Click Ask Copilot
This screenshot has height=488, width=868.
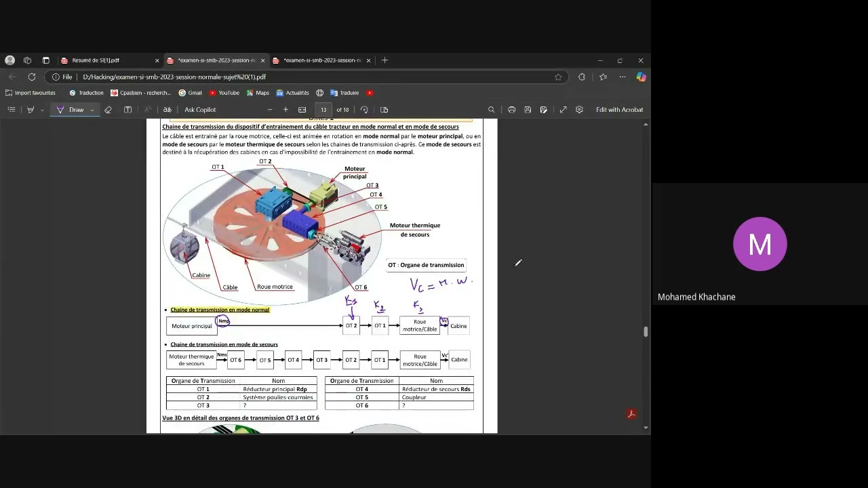[x=200, y=110]
